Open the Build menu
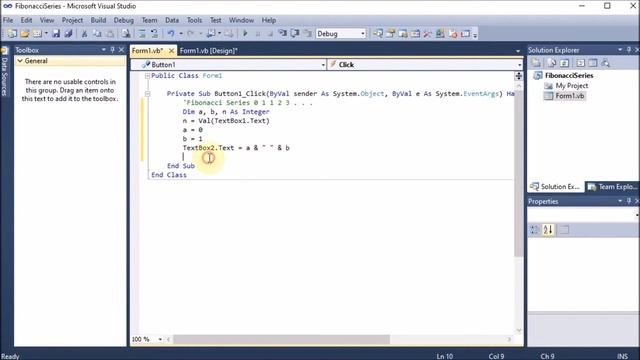The height and width of the screenshot is (360, 640). 98,20
